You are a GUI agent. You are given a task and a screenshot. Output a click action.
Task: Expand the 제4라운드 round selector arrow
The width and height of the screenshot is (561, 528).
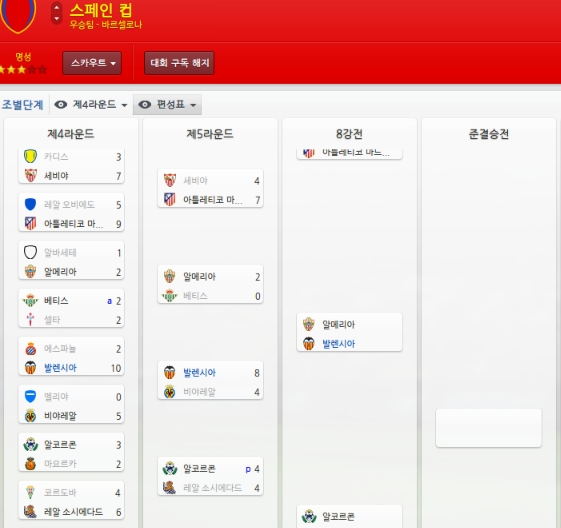click(124, 105)
